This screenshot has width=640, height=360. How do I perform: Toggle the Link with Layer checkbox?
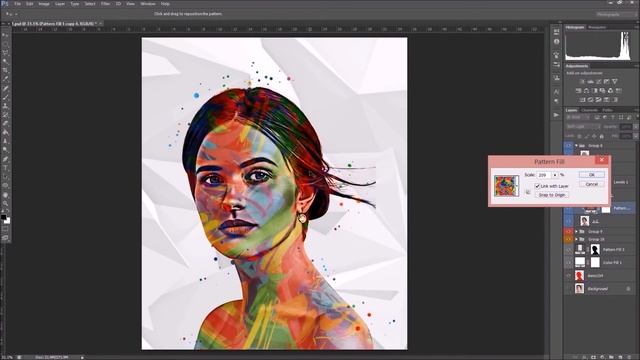pyautogui.click(x=538, y=186)
